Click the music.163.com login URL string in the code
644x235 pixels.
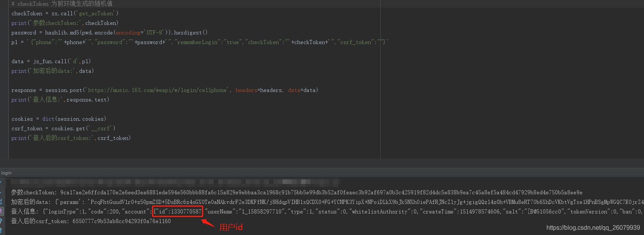tap(157, 90)
